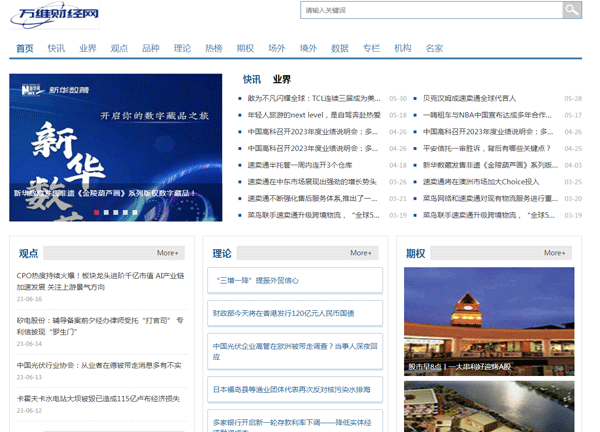The height and width of the screenshot is (432, 600).
Task: Click the 05-30 date next to the TCL headline
Action: 398,99
